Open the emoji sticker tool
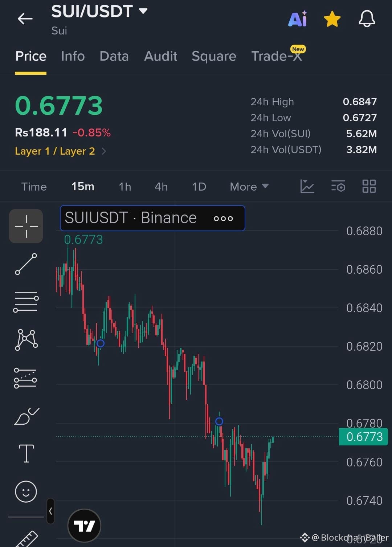The height and width of the screenshot is (547, 392). pyautogui.click(x=26, y=492)
